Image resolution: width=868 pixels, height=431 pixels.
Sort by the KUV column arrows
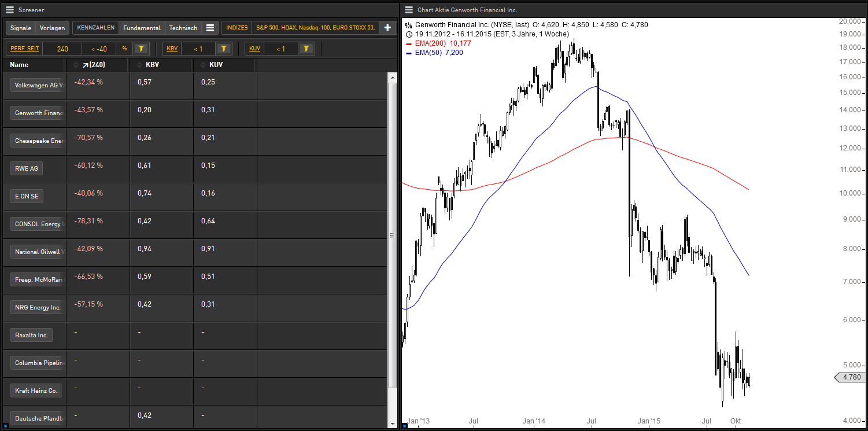click(x=203, y=65)
